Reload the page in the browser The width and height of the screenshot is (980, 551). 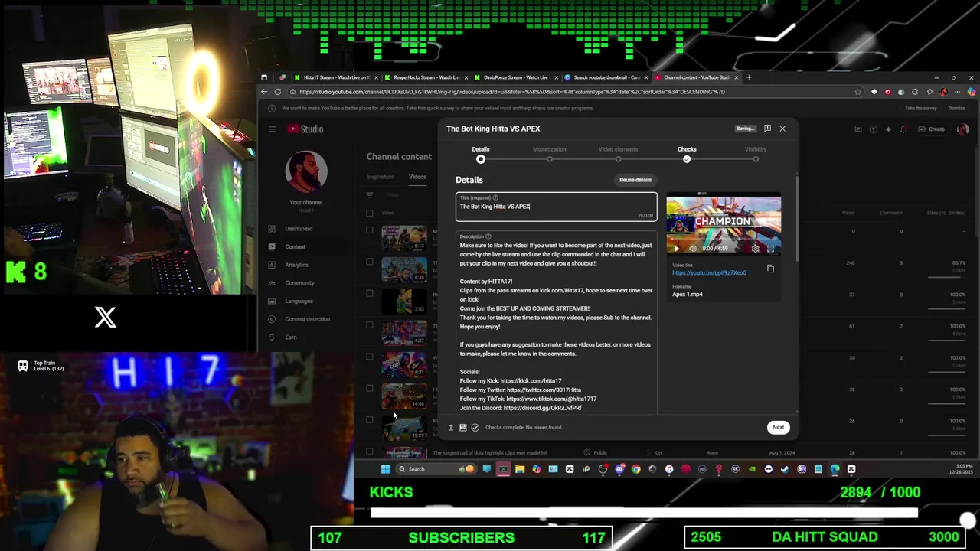pos(278,92)
